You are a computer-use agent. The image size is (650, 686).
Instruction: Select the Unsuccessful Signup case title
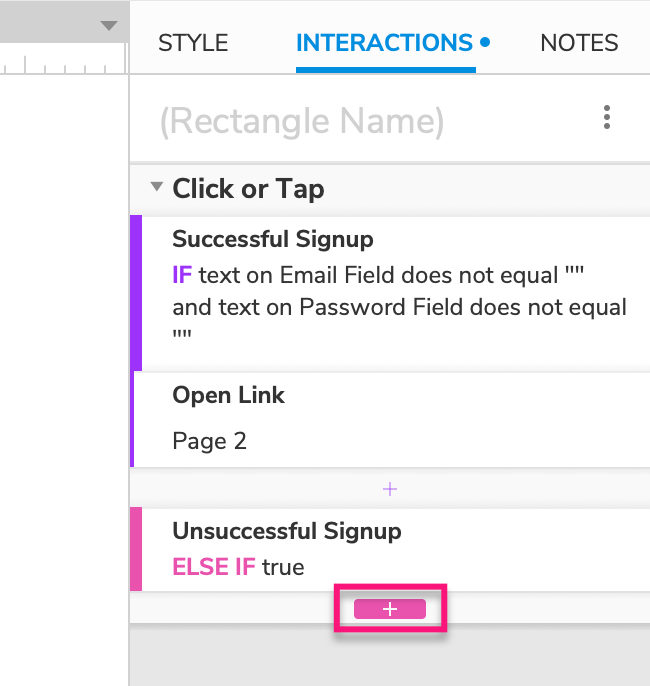(x=286, y=531)
